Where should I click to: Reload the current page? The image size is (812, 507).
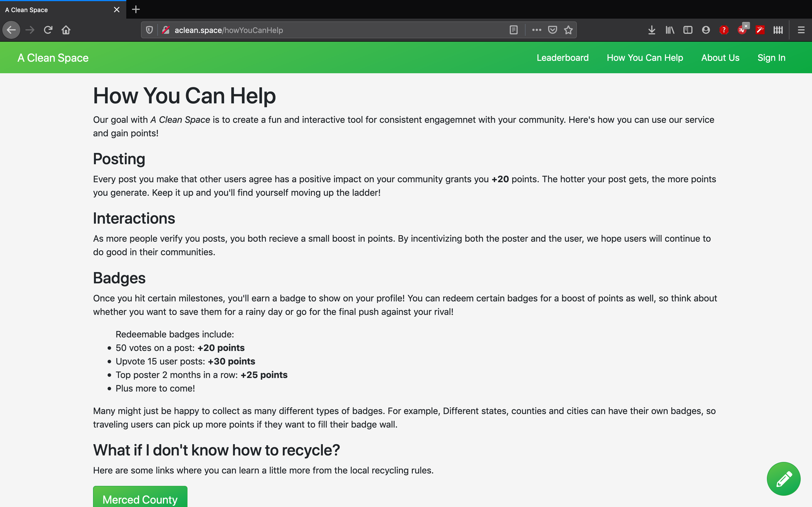(x=48, y=30)
